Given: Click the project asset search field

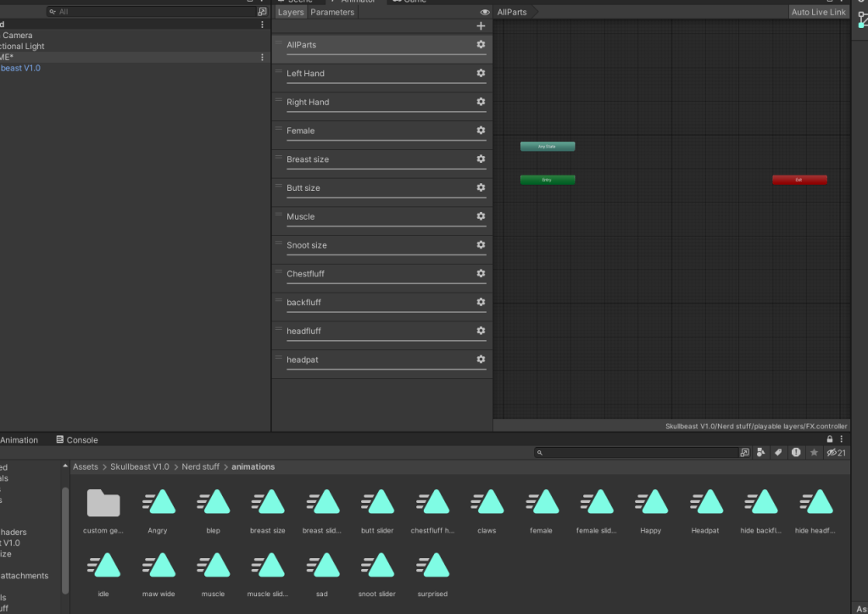Looking at the screenshot, I should point(636,453).
